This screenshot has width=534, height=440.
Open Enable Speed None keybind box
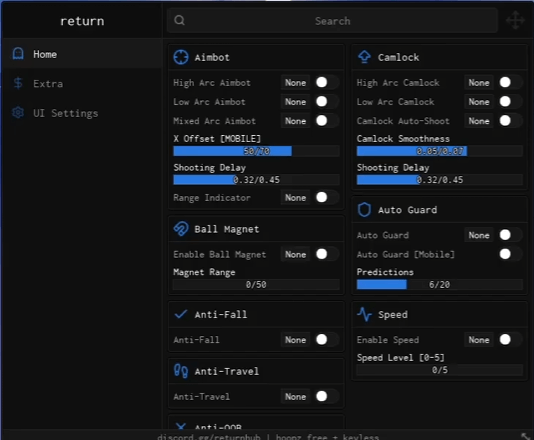click(x=479, y=340)
